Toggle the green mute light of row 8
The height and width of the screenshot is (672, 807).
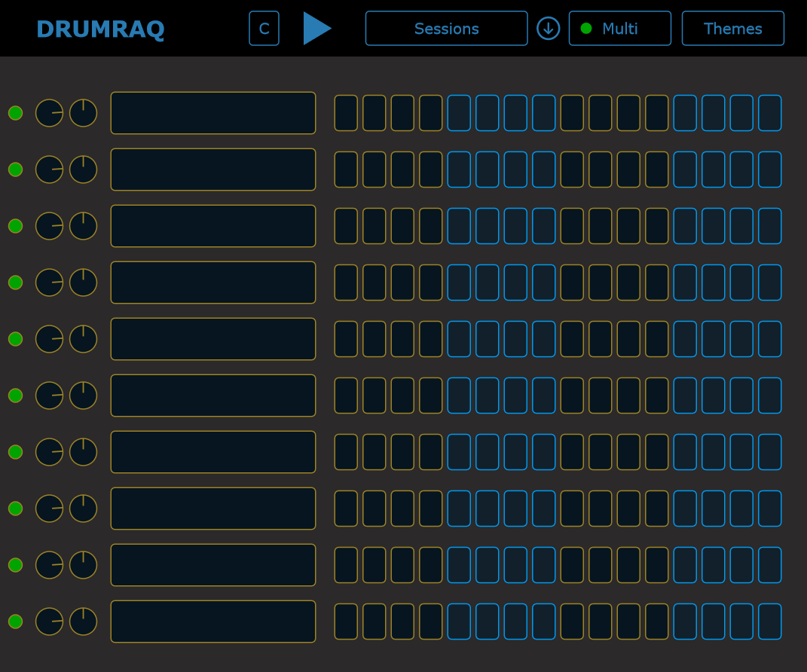click(x=15, y=509)
